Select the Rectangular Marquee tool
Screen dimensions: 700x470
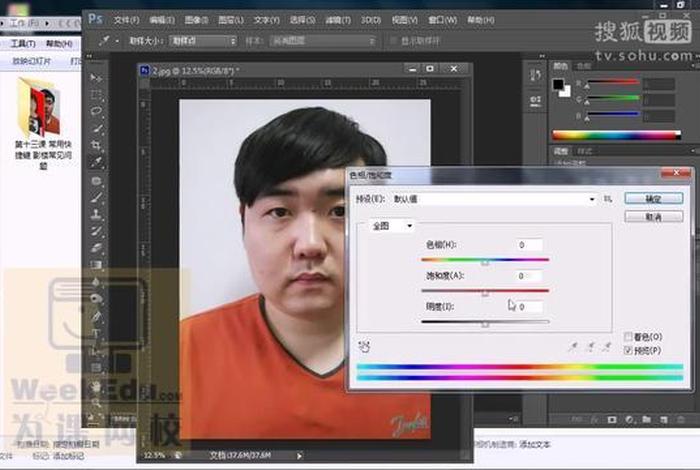coord(96,95)
